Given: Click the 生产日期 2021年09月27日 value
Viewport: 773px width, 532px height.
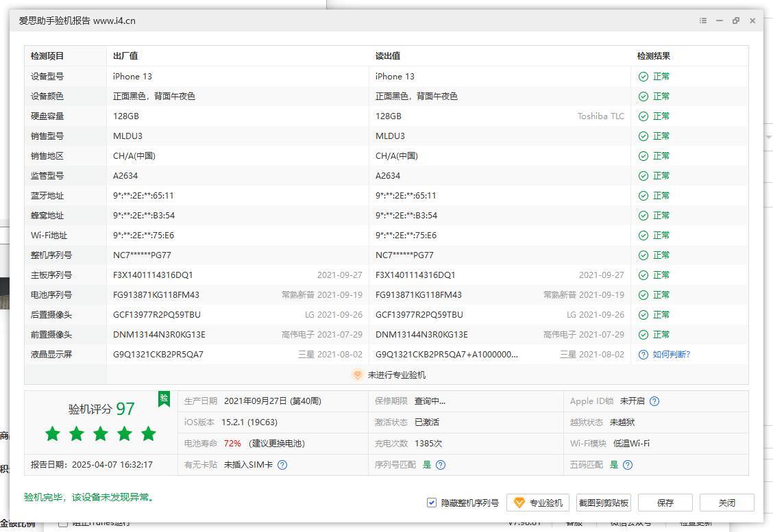Looking at the screenshot, I should tap(273, 401).
